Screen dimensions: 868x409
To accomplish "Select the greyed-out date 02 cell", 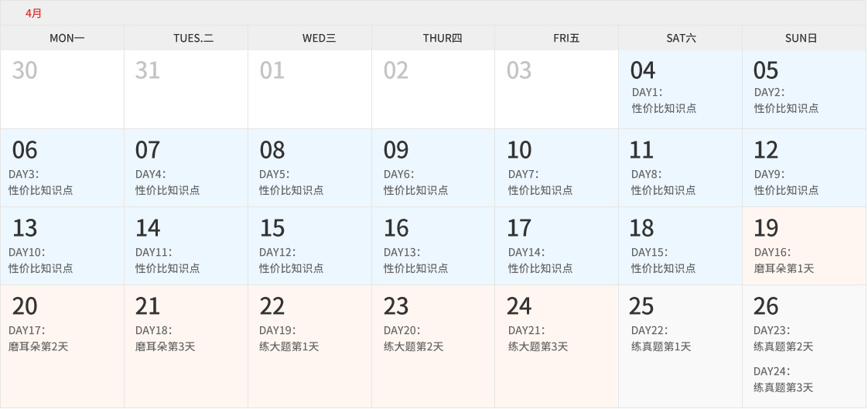I will [x=433, y=89].
